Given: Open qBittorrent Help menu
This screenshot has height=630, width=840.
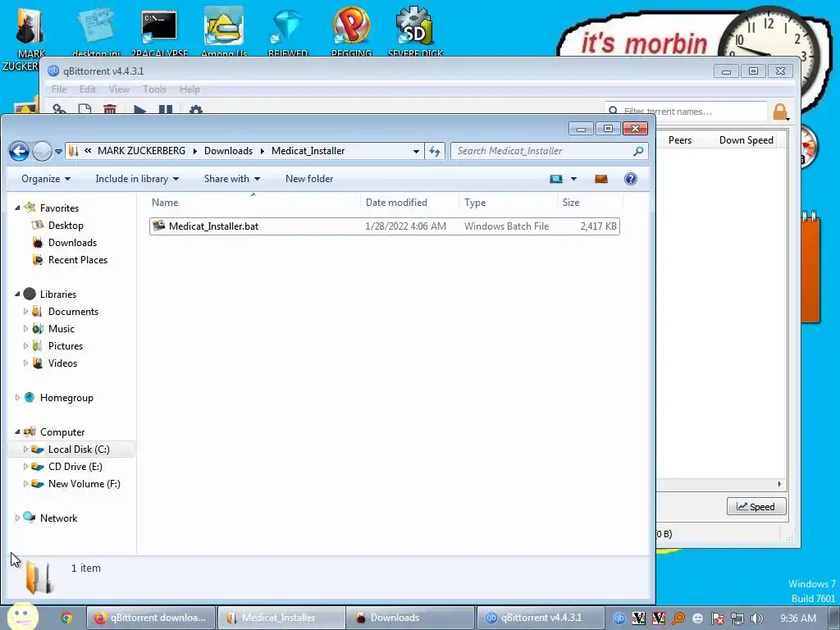Looking at the screenshot, I should (x=189, y=89).
